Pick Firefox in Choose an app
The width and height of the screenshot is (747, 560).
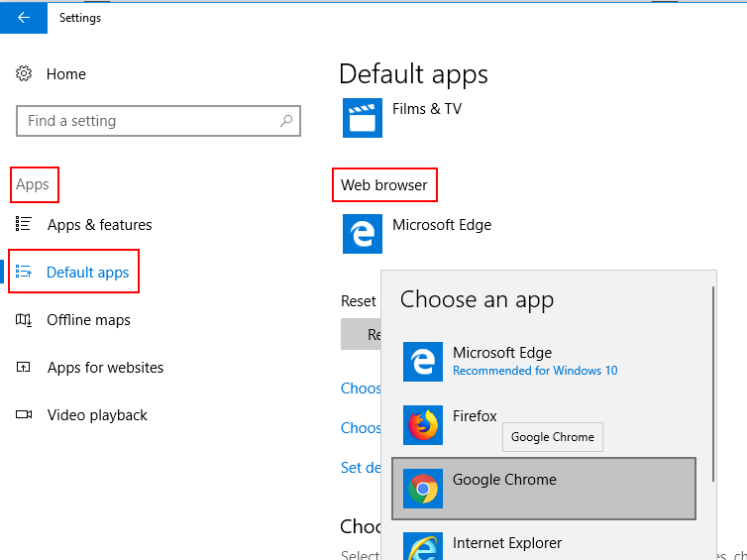(x=544, y=425)
